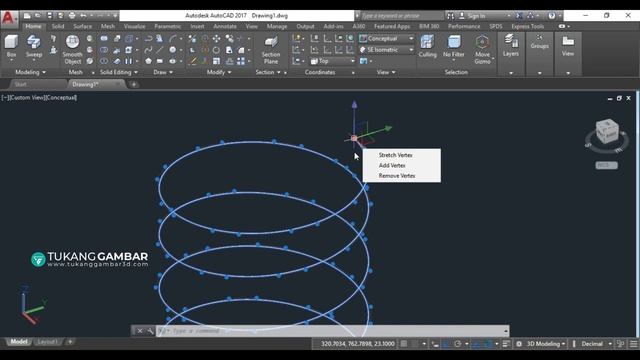Open the Layers panel
This screenshot has height=360, width=640.
(x=511, y=45)
